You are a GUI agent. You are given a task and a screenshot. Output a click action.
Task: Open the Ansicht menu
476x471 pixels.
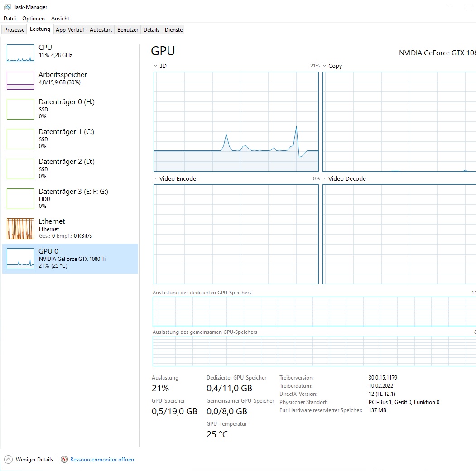tap(60, 19)
